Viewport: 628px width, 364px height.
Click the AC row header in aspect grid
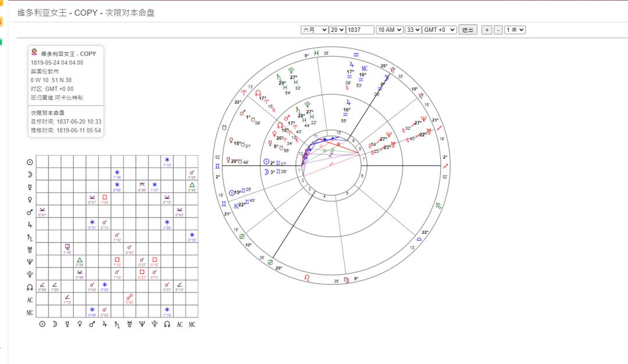[x=30, y=300]
